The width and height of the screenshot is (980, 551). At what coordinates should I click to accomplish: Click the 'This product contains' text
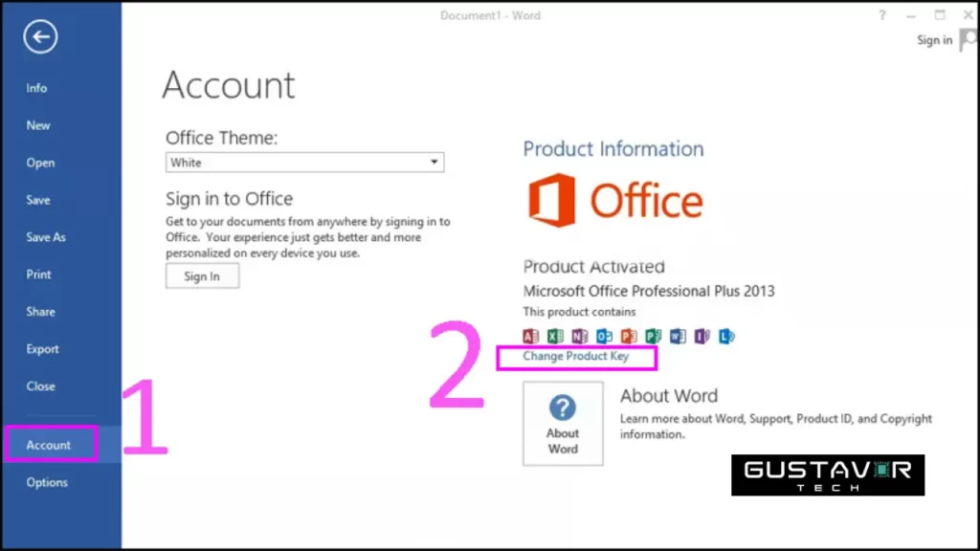pyautogui.click(x=579, y=312)
